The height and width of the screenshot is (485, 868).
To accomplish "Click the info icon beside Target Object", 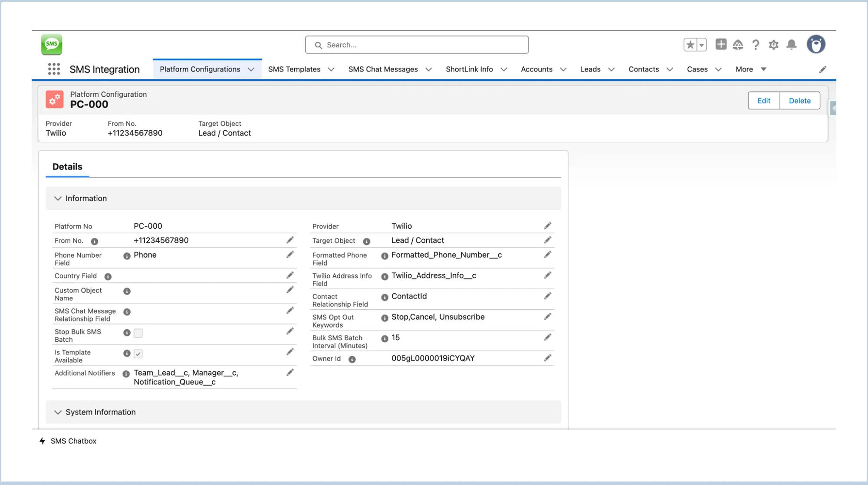I will click(x=367, y=241).
